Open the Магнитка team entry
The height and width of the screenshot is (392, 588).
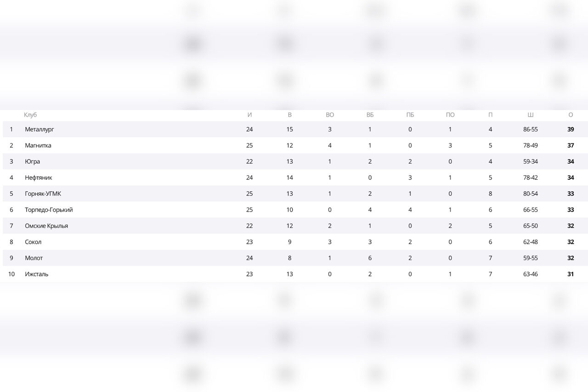pyautogui.click(x=38, y=146)
